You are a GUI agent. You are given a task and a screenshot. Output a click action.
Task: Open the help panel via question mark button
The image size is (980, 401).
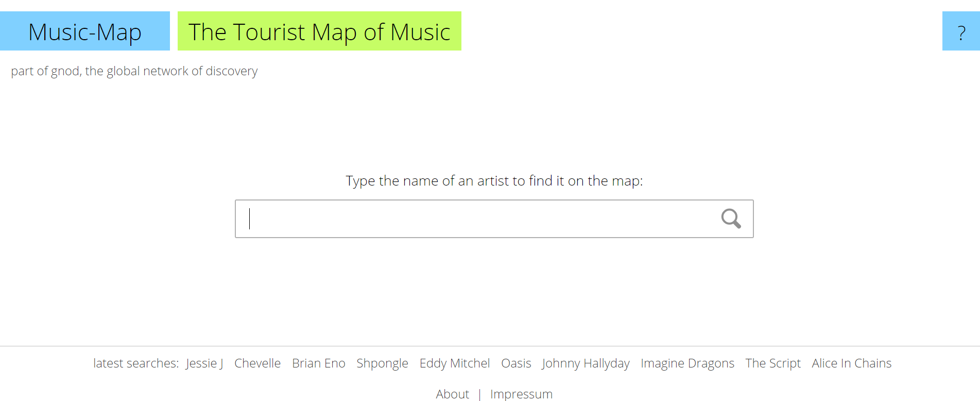[x=960, y=32]
